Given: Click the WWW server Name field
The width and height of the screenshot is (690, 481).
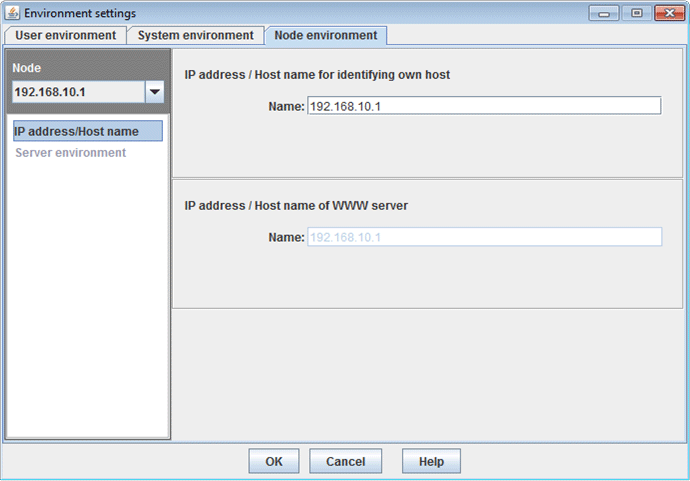Looking at the screenshot, I should [484, 237].
